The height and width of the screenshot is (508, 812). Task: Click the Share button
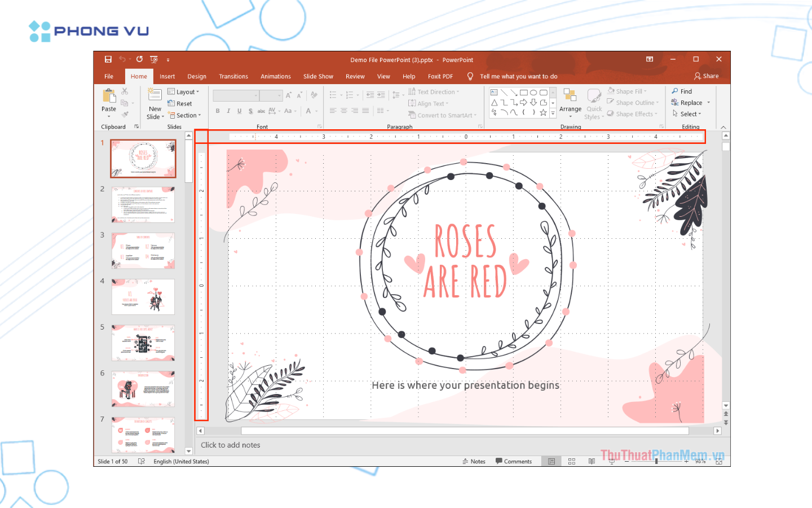706,76
